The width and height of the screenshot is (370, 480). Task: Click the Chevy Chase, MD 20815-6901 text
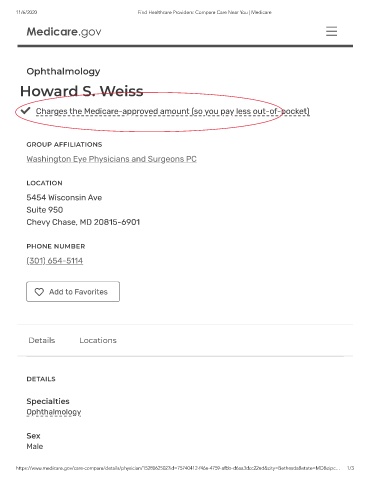point(83,222)
